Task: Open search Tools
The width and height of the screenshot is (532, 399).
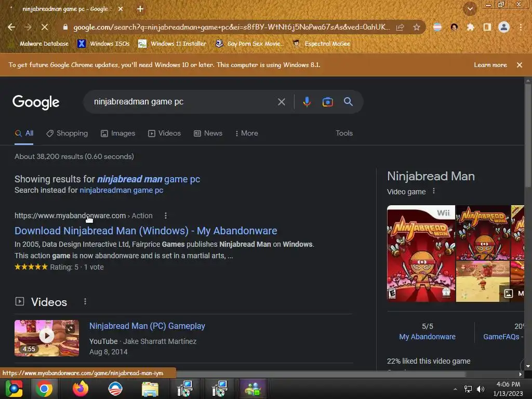Action: tap(344, 134)
